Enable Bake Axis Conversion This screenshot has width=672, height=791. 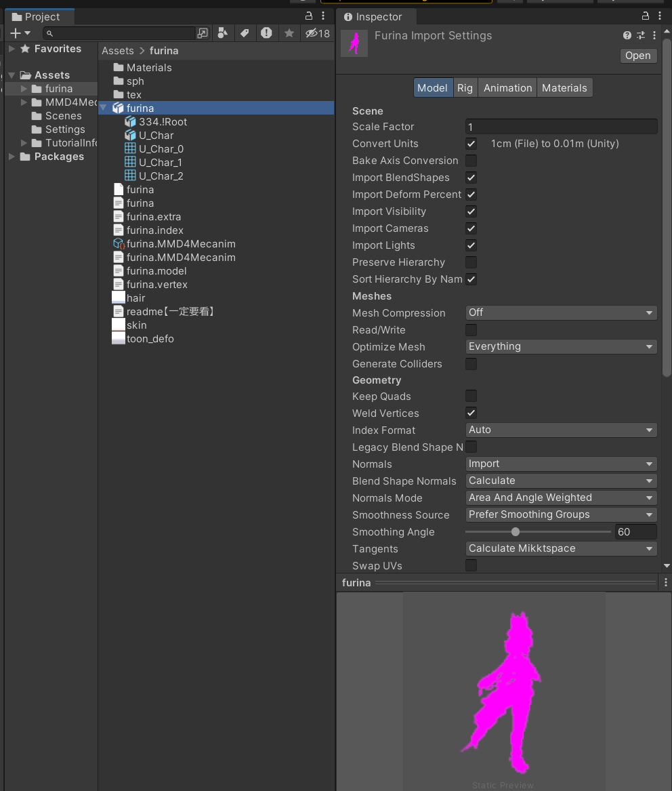471,161
